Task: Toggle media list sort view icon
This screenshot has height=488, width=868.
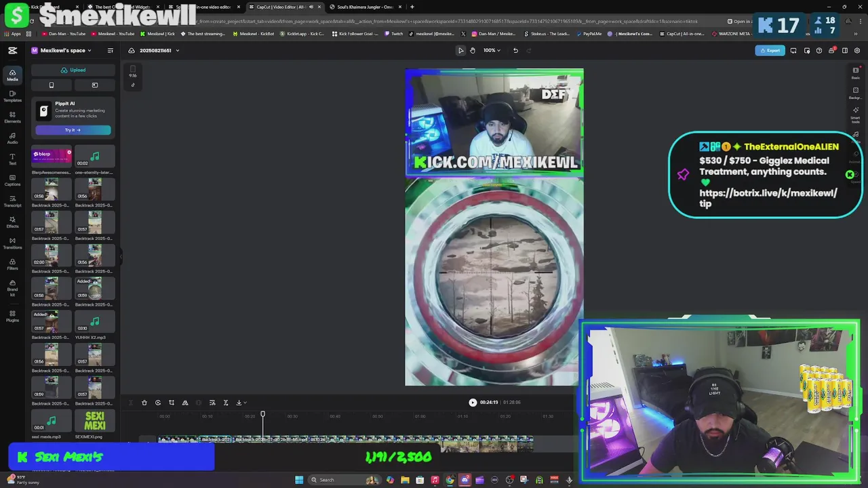Action: click(x=110, y=50)
